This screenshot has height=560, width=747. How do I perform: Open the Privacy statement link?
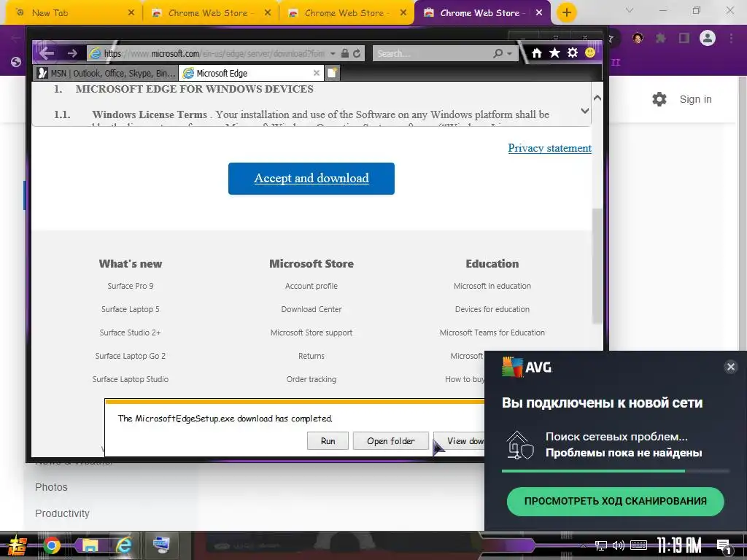click(x=549, y=148)
